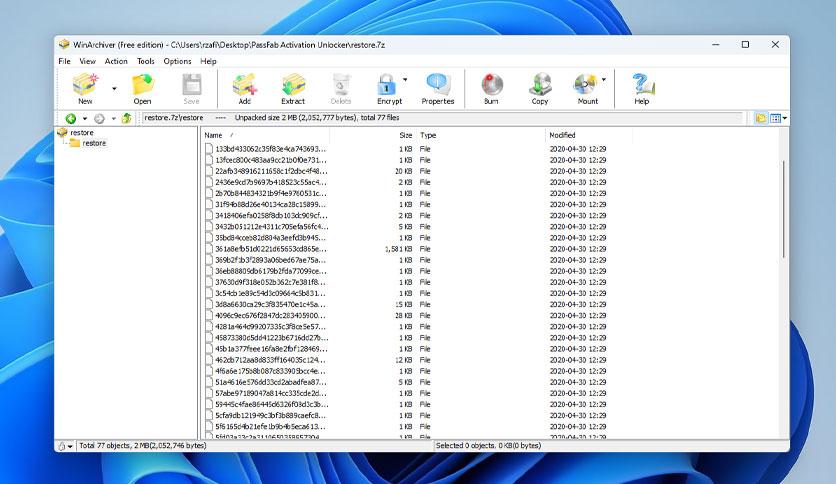This screenshot has width=836, height=484.
Task: Select file 133bd433062c35f83e4ca743693...
Action: 270,149
